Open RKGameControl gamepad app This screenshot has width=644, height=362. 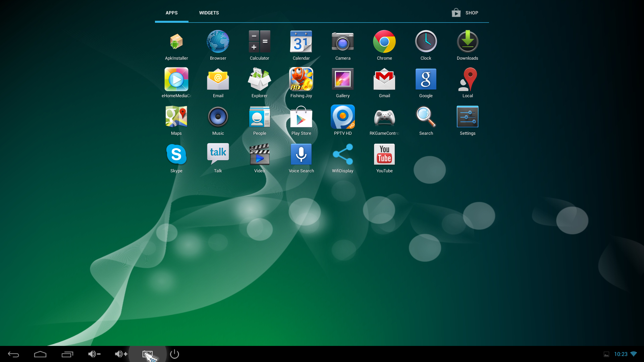[x=384, y=117]
